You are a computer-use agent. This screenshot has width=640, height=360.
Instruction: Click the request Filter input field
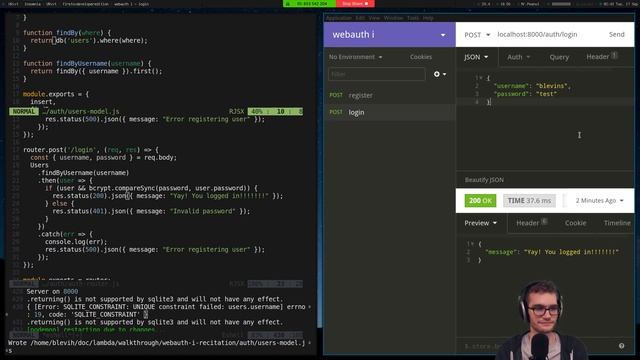pyautogui.click(x=376, y=74)
